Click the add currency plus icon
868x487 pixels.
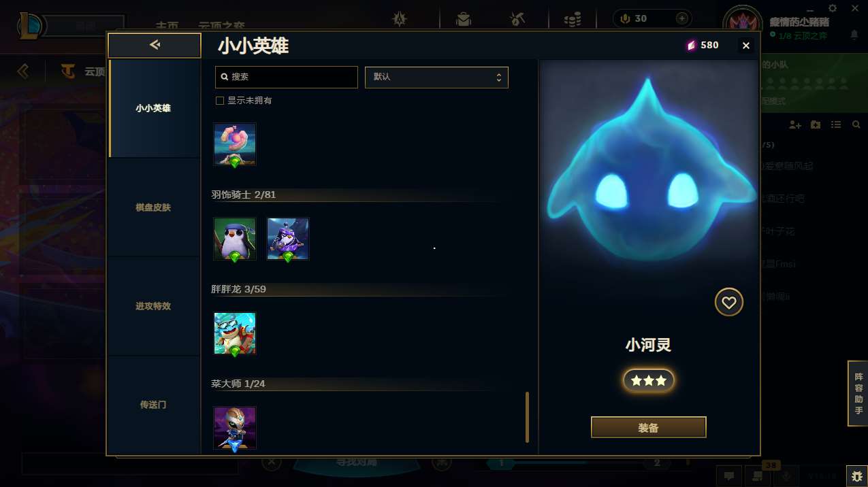pos(681,18)
